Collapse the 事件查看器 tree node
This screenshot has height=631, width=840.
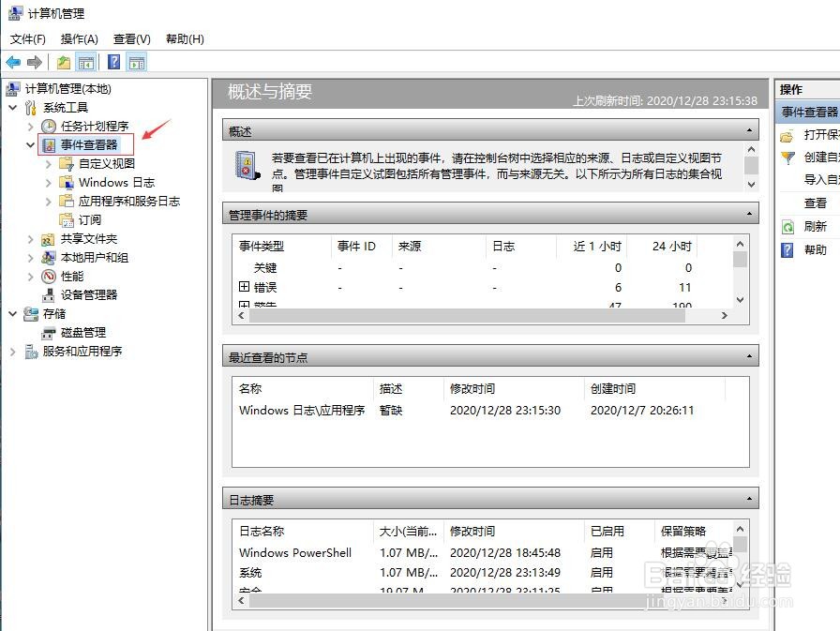30,144
